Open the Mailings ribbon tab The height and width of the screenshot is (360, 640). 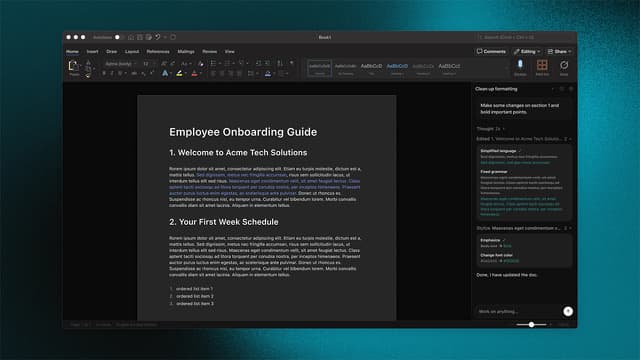(x=186, y=52)
